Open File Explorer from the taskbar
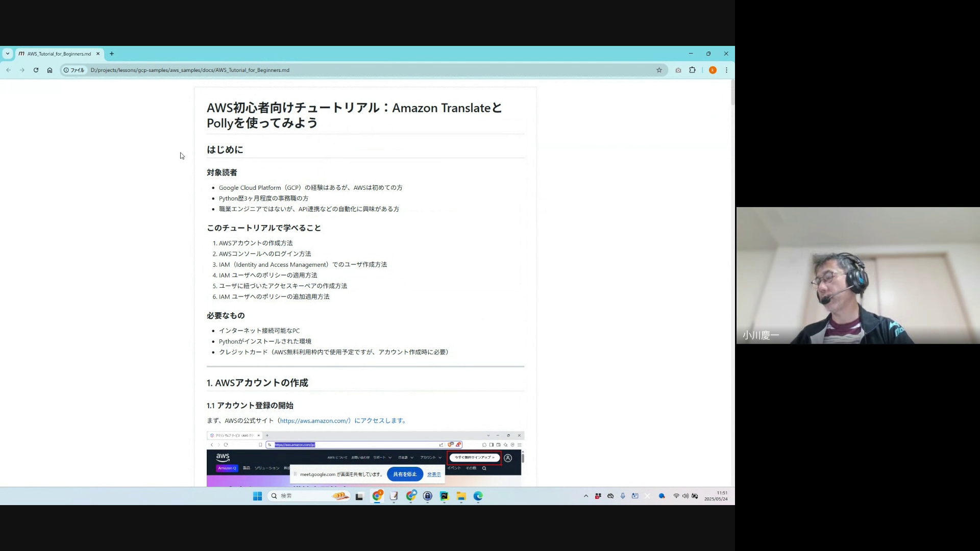 [461, 496]
